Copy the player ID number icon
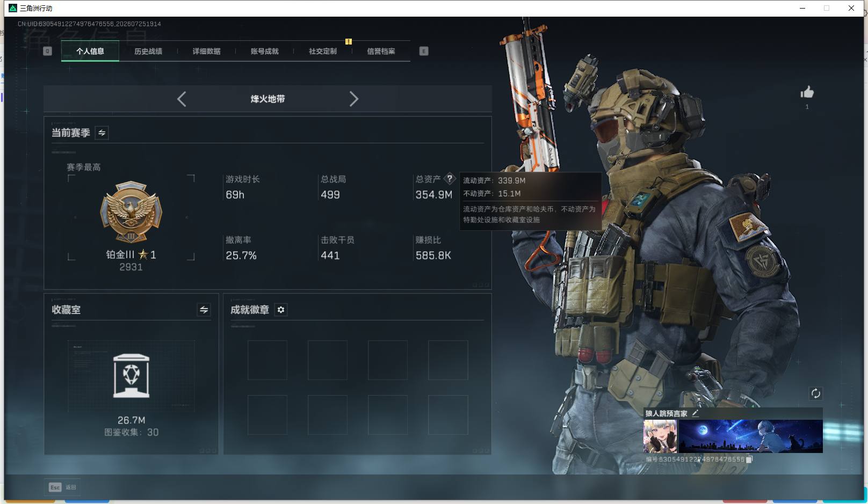The image size is (868, 504). pos(749,459)
